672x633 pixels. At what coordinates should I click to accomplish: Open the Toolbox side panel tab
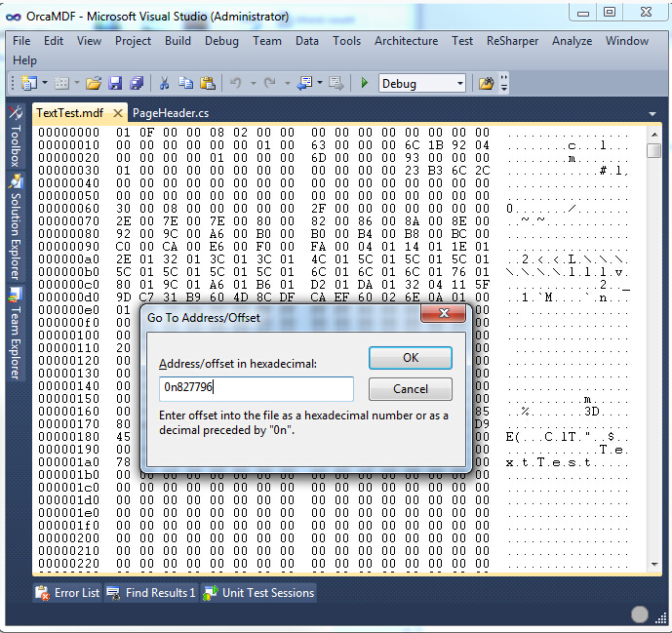point(16,138)
